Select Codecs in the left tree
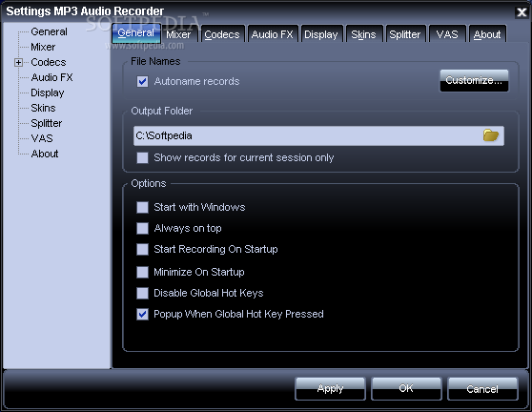Viewport: 532px width, 412px height. tap(49, 62)
